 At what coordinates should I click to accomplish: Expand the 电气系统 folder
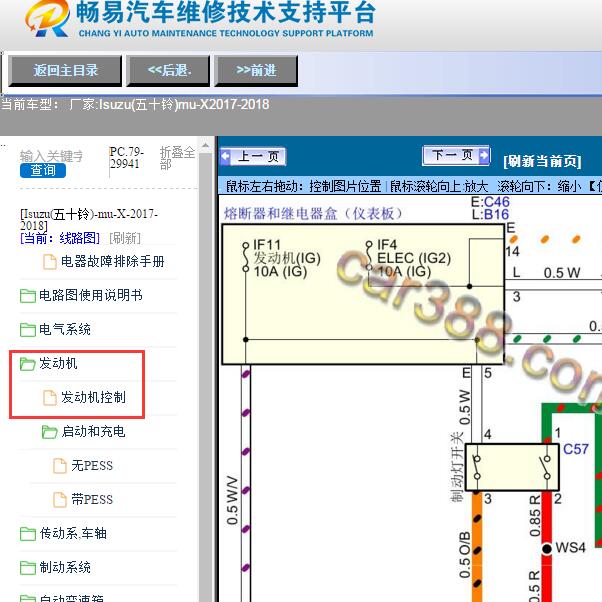click(65, 329)
